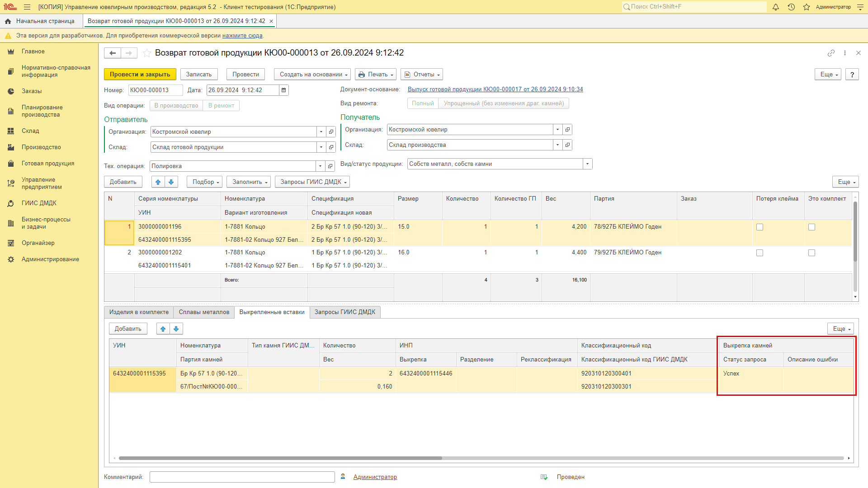
Task: Switch to Сплавы металлов tab
Action: coord(204,312)
